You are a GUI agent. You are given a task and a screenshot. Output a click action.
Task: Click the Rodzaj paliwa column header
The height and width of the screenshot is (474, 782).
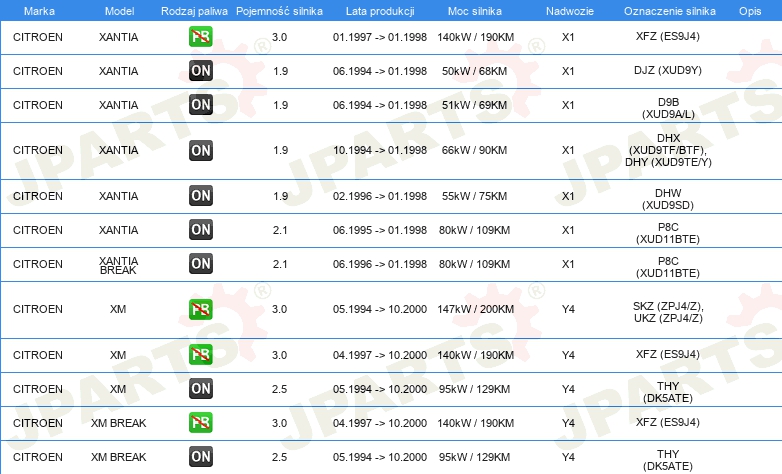pos(194,11)
